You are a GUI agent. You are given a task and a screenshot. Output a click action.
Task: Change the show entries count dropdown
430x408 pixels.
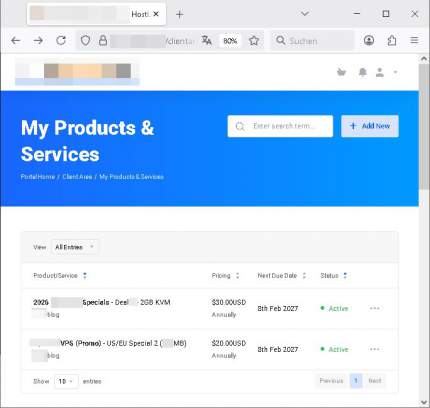[66, 381]
